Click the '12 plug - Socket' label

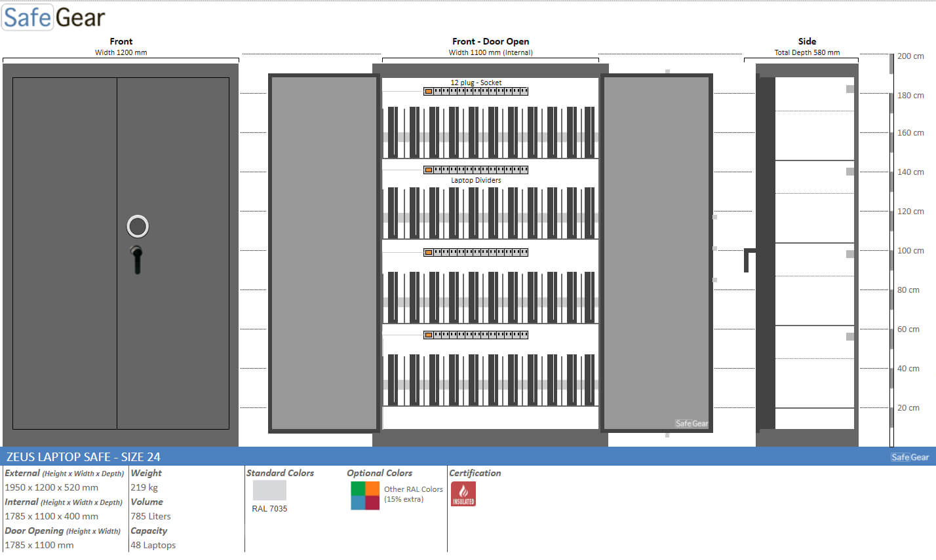pyautogui.click(x=476, y=83)
